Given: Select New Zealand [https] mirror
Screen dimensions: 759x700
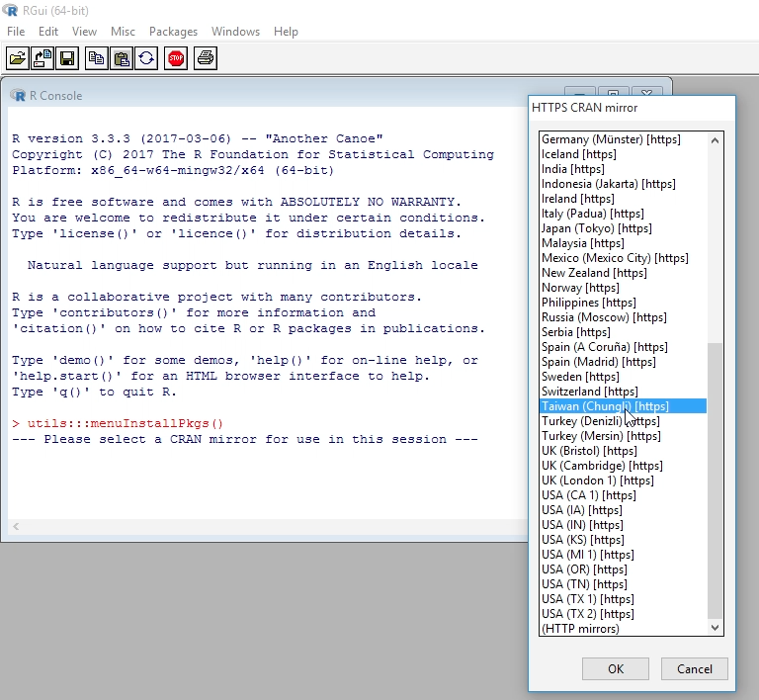Looking at the screenshot, I should coord(623,273).
